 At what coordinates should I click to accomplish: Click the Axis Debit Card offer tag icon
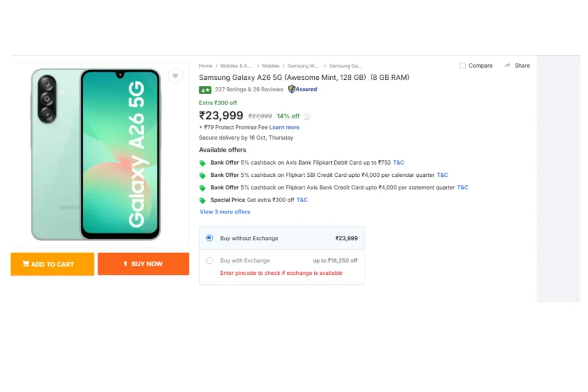pyautogui.click(x=203, y=163)
